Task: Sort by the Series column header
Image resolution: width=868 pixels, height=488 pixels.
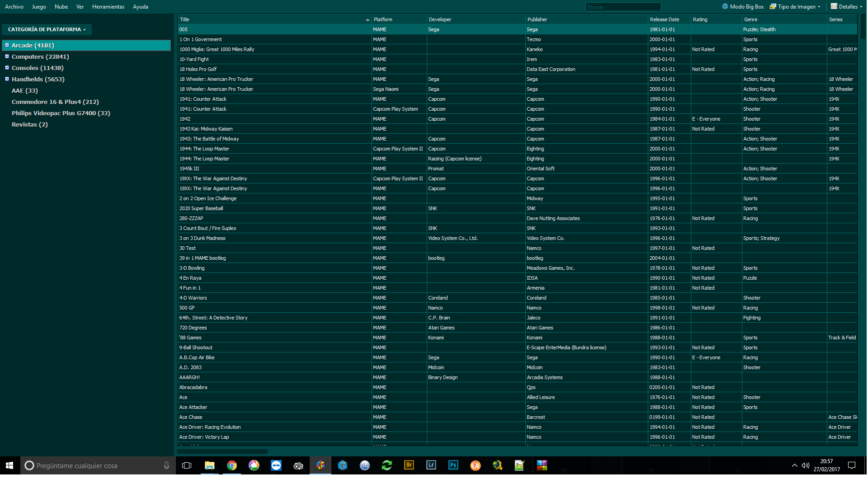Action: pyautogui.click(x=842, y=19)
